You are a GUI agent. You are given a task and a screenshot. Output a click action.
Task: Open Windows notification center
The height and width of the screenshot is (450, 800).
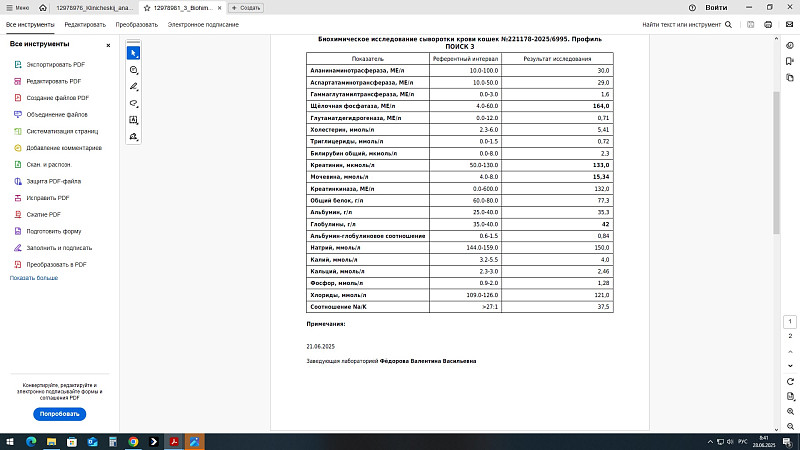(788, 441)
